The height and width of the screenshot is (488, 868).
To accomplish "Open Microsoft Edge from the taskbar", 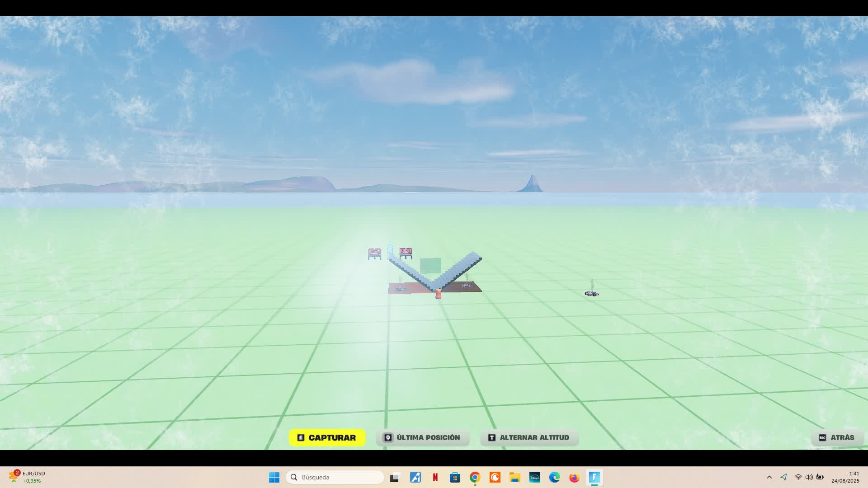I will coord(555,477).
